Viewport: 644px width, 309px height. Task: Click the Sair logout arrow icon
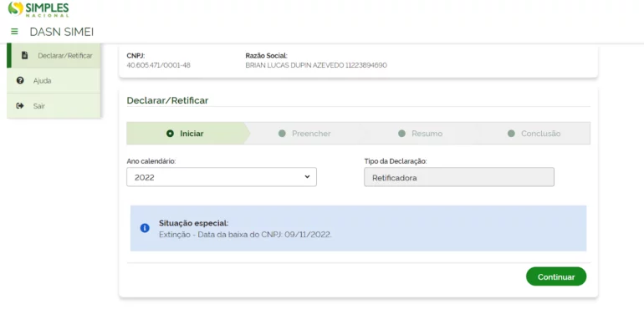(20, 106)
